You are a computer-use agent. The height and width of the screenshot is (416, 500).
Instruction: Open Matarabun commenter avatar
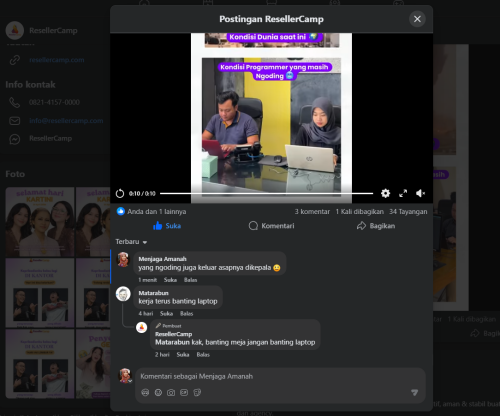[x=123, y=294]
